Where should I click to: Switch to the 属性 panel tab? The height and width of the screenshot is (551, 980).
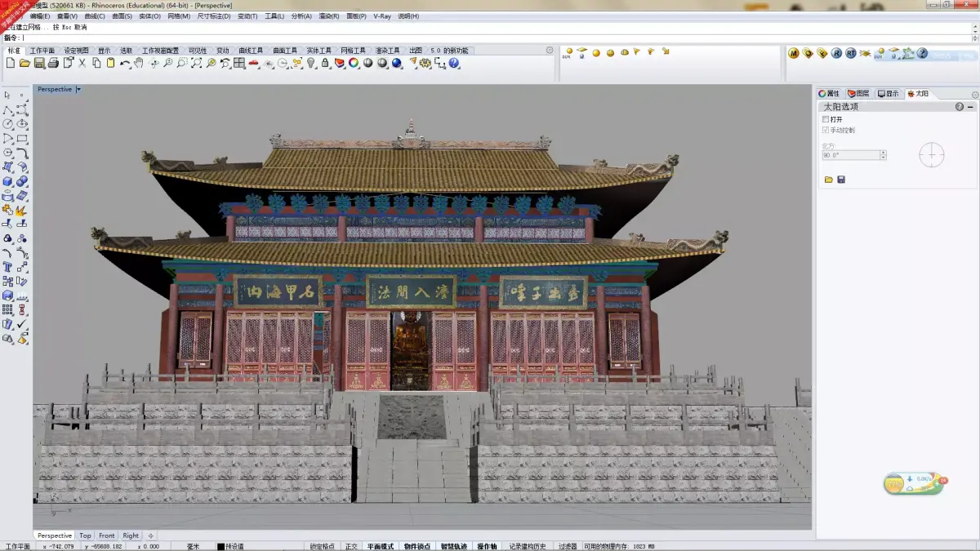(830, 94)
